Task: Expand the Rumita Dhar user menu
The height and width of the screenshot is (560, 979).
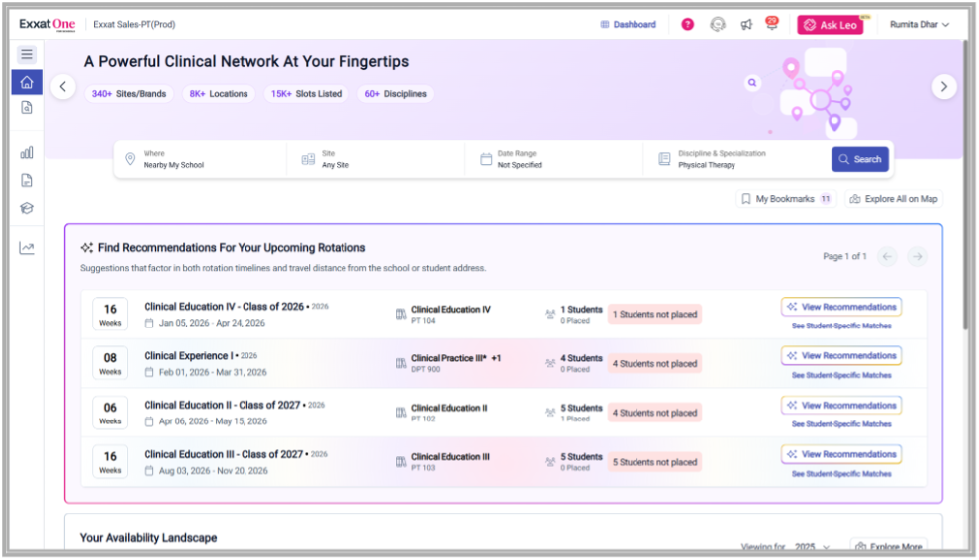Action: point(919,25)
